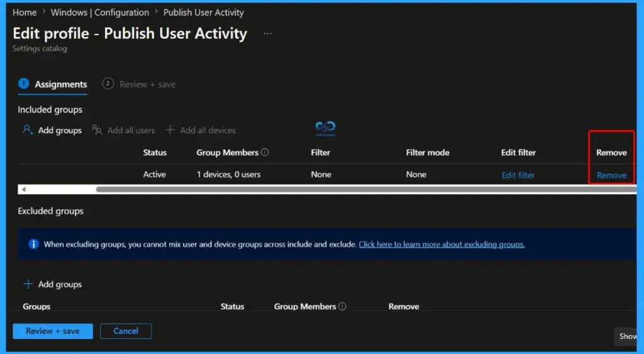The width and height of the screenshot is (644, 354).
Task: Click the Groups column header in Excluded groups
Action: (x=36, y=306)
